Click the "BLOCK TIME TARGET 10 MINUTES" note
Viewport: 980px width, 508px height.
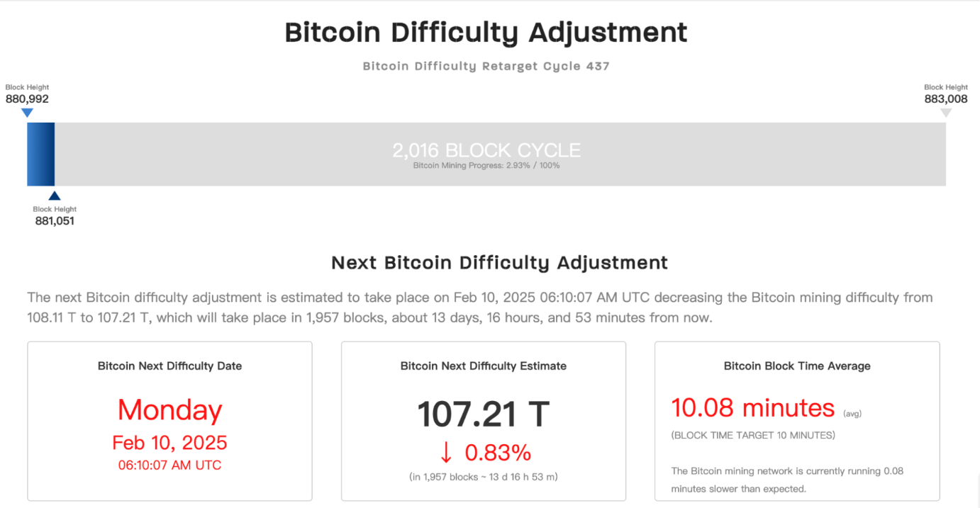pyautogui.click(x=752, y=435)
